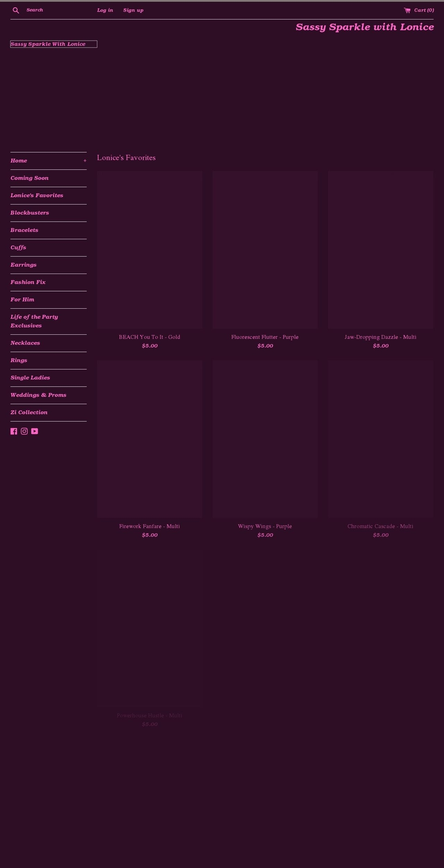Viewport: 444px width, 868px height.
Task: Open BEACH You To It - Gold product image
Action: (150, 250)
